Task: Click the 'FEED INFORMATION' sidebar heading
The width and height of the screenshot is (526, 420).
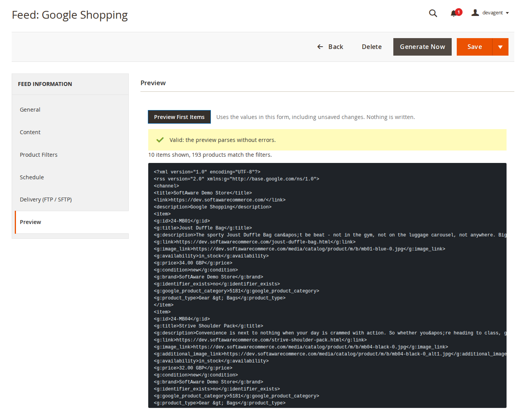Action: (x=45, y=84)
